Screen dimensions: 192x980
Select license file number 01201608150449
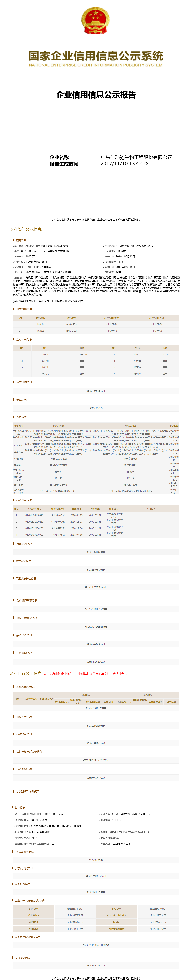34,515
